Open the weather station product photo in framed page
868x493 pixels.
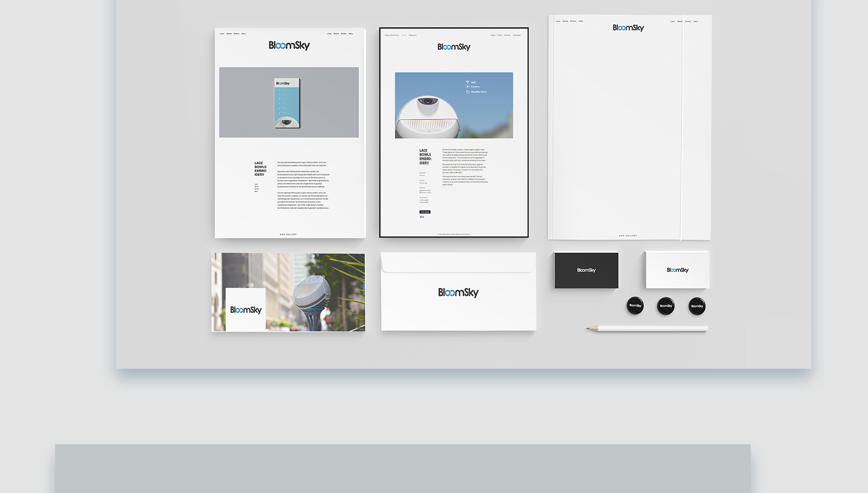454,105
